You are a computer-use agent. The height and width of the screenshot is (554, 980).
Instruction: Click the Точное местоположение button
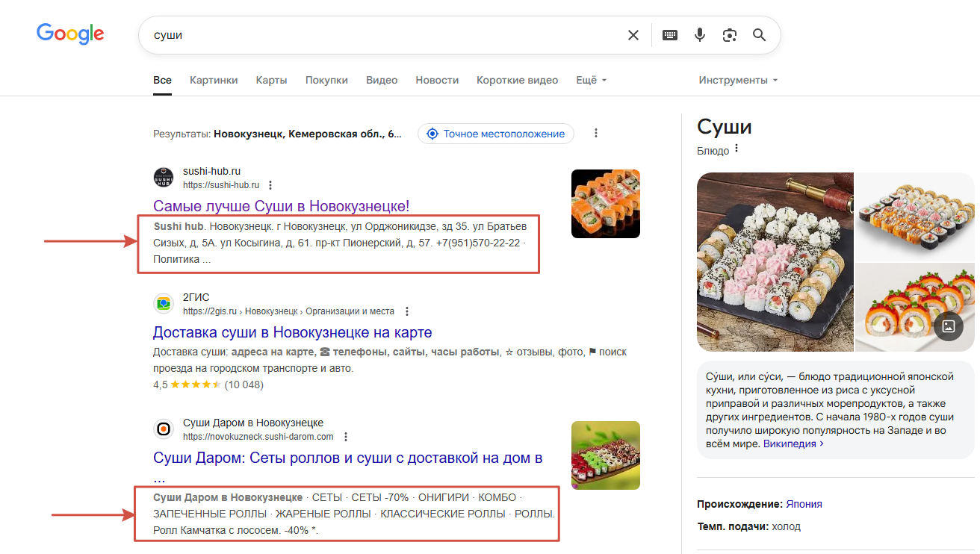(496, 134)
